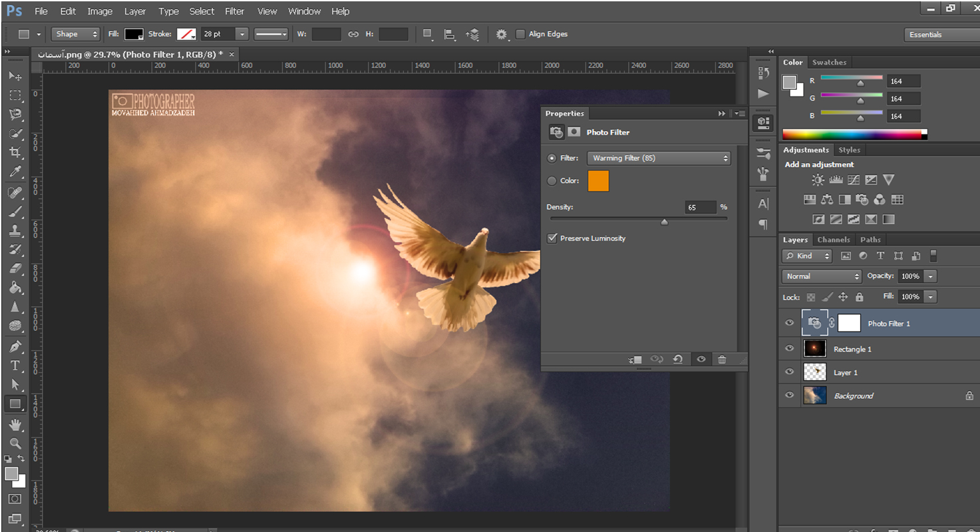Open the Filter menu
980x532 pixels.
(x=234, y=11)
